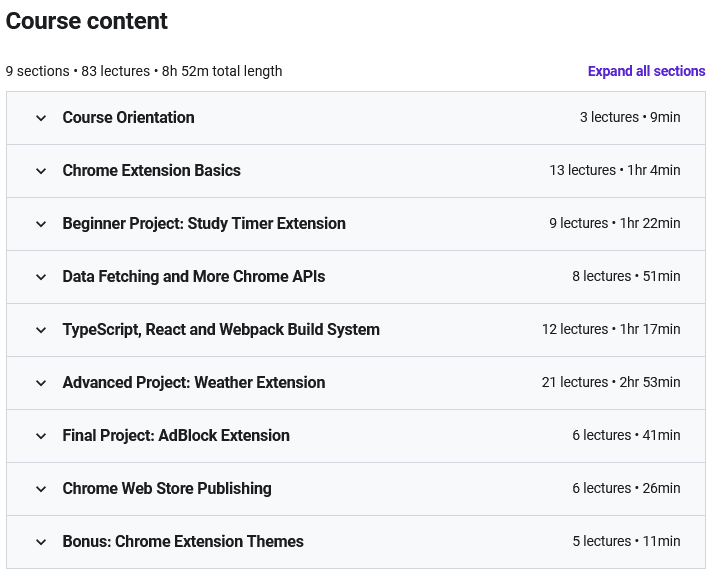Open Chrome Web Store Publishing title

tap(167, 488)
